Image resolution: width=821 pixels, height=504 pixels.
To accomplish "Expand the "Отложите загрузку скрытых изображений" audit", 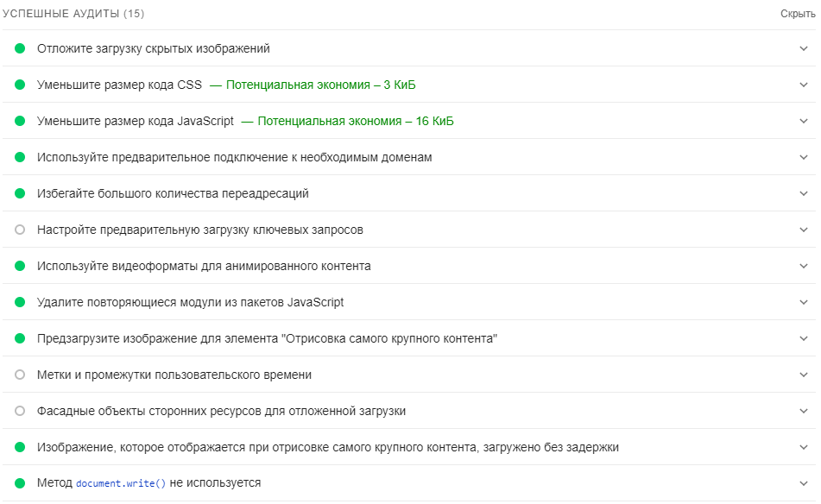I will coord(805,48).
